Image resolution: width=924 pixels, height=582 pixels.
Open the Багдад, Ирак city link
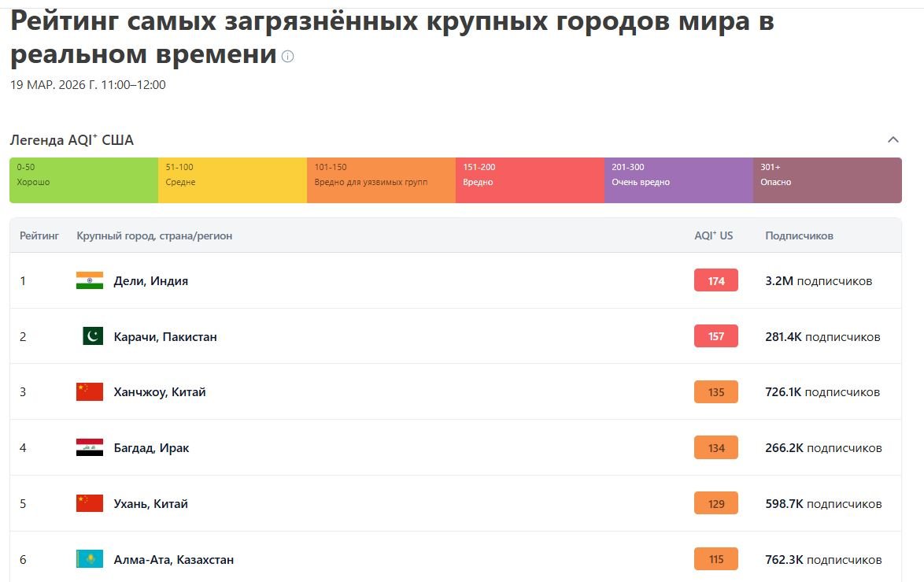point(151,447)
